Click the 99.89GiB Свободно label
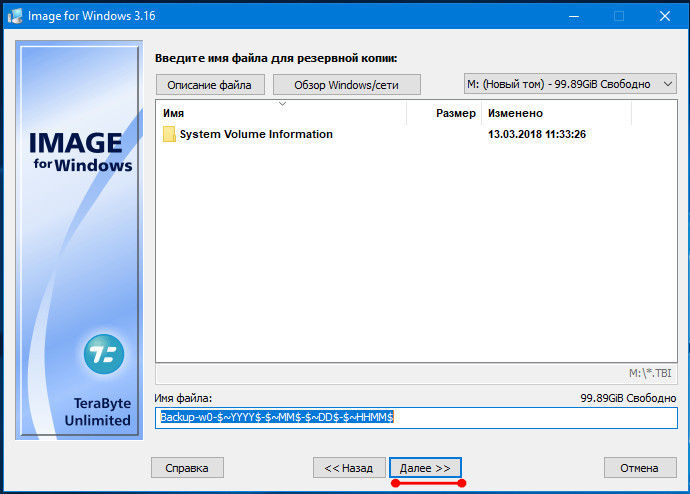690x494 pixels. [x=628, y=398]
